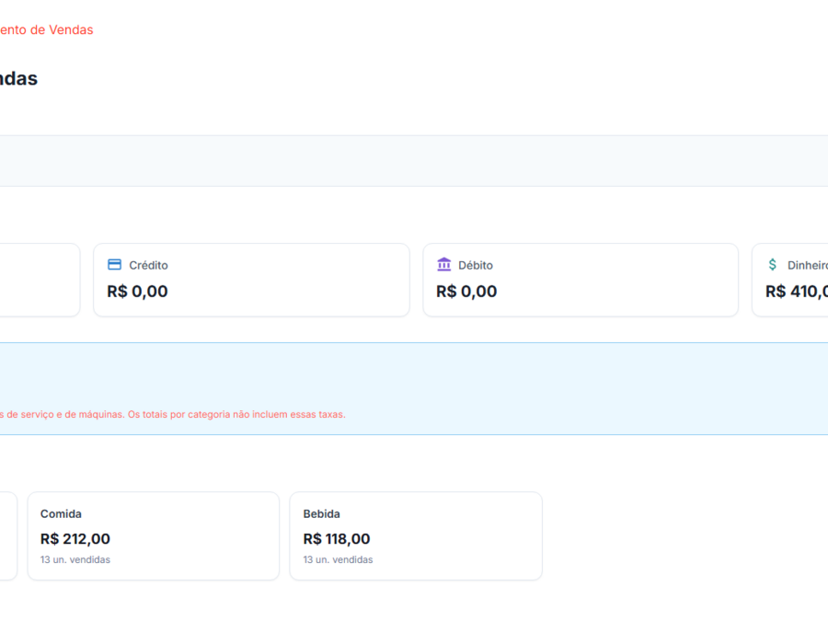This screenshot has height=644, width=828.
Task: Click the red service fees notice text
Action: (x=173, y=414)
